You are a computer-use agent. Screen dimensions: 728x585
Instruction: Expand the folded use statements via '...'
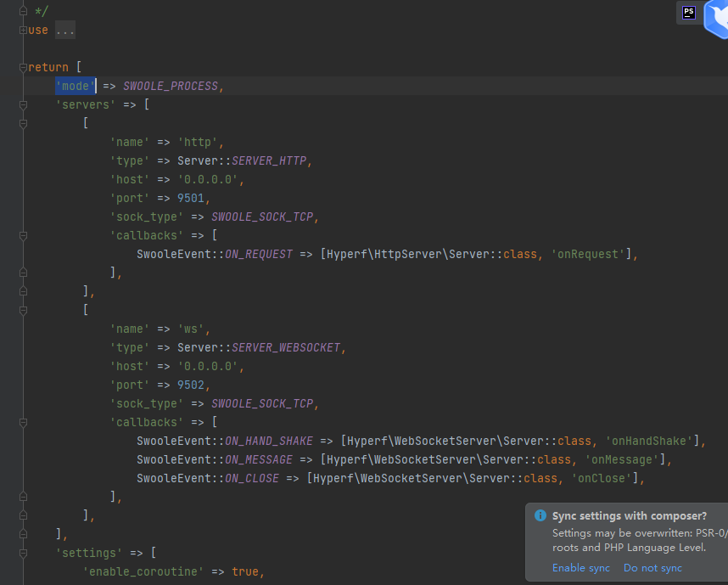click(65, 30)
